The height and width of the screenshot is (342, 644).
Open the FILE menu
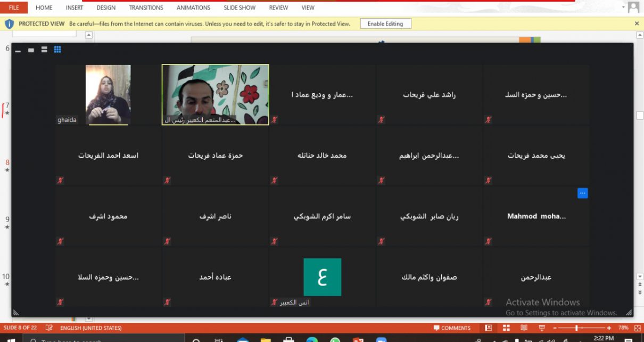click(14, 7)
